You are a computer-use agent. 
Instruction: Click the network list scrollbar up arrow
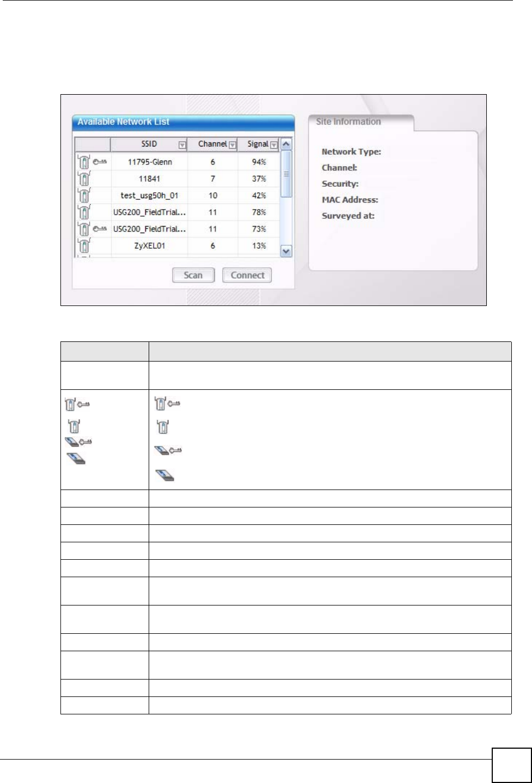286,144
